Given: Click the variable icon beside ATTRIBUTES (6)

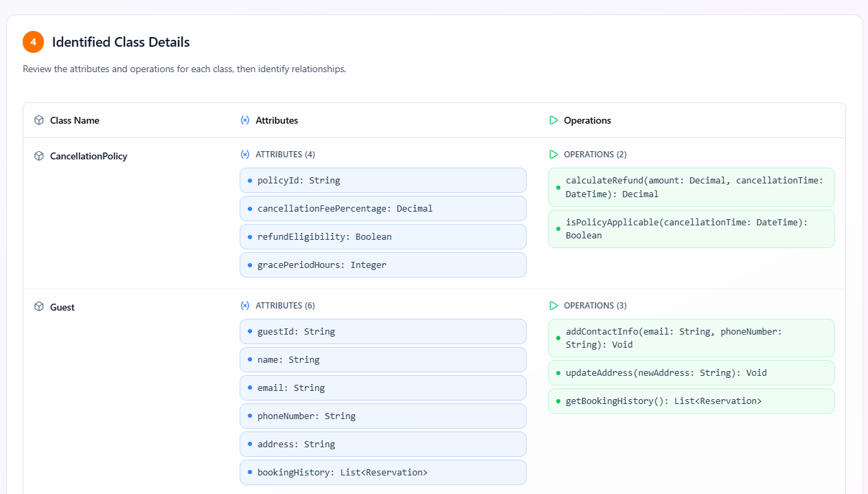Looking at the screenshot, I should [245, 306].
